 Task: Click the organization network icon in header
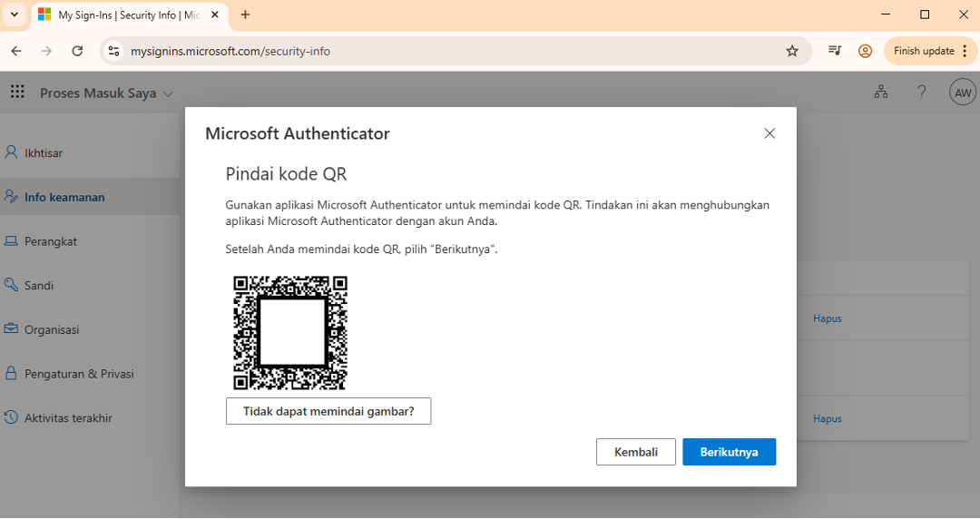[880, 92]
